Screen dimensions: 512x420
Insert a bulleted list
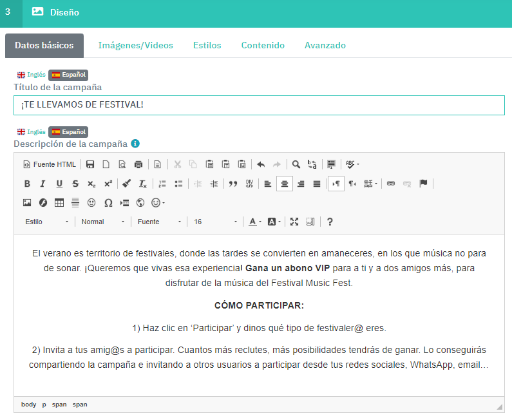click(178, 184)
